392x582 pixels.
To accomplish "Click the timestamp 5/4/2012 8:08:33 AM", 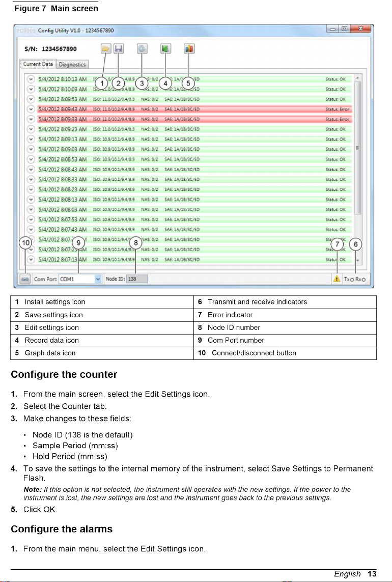I will click(62, 179).
